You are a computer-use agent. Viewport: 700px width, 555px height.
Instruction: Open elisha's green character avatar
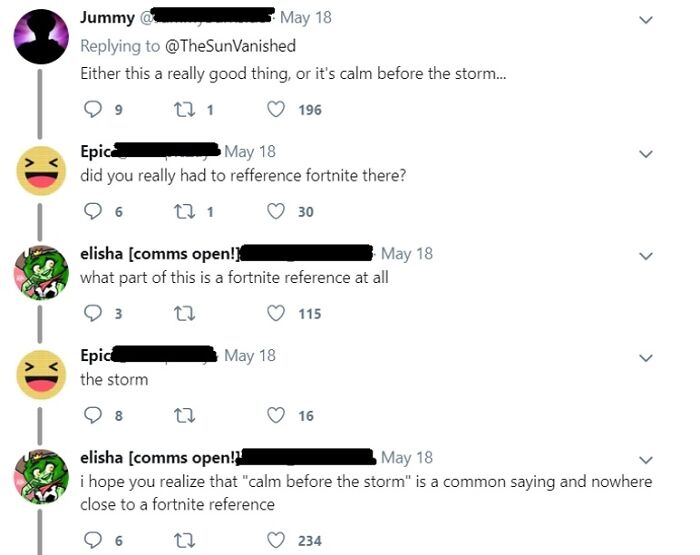coord(40,475)
